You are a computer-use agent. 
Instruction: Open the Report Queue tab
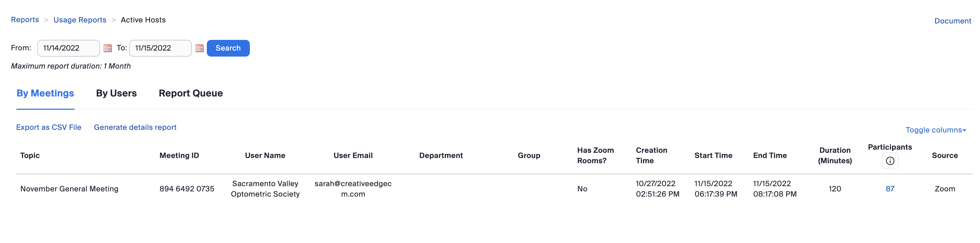tap(191, 93)
